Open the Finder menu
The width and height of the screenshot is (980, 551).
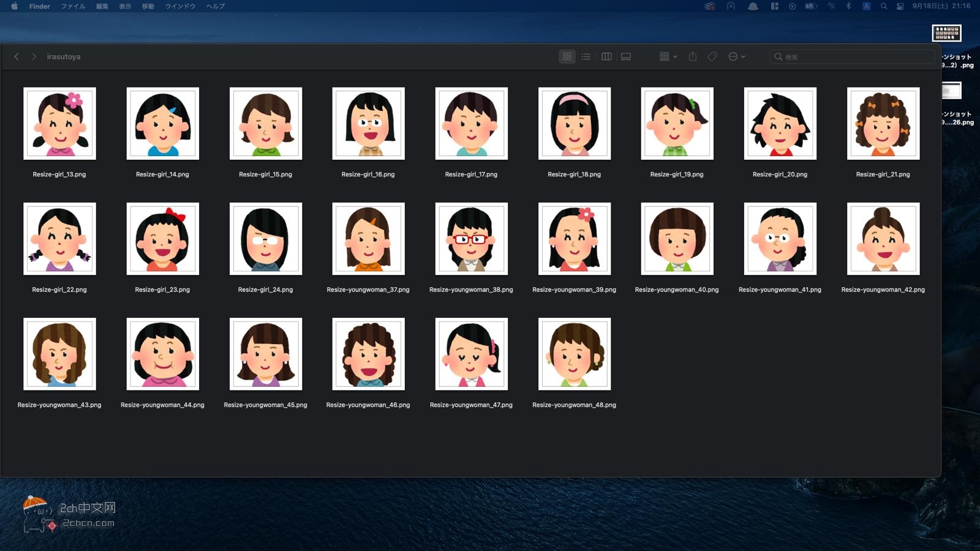click(x=40, y=6)
